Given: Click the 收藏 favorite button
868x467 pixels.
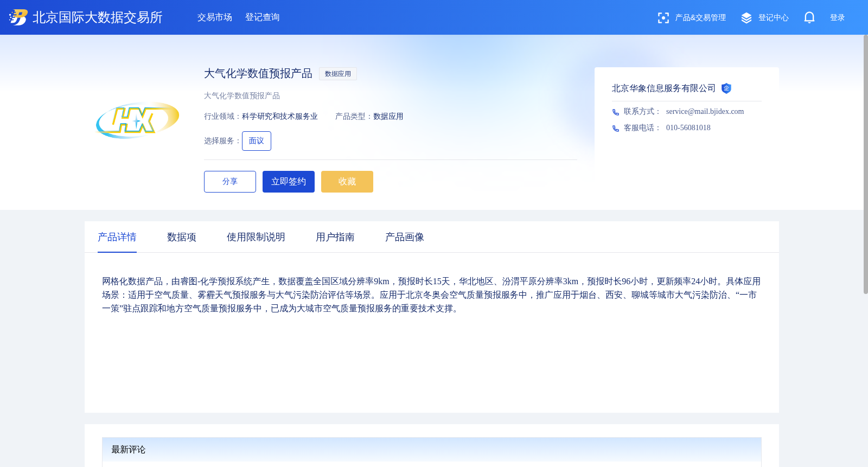Looking at the screenshot, I should pos(347,182).
